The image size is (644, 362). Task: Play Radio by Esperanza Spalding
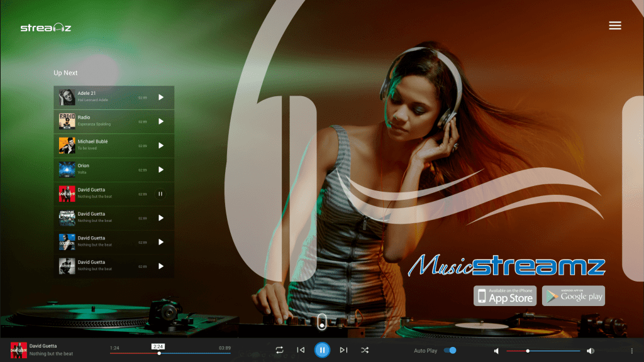tap(161, 121)
